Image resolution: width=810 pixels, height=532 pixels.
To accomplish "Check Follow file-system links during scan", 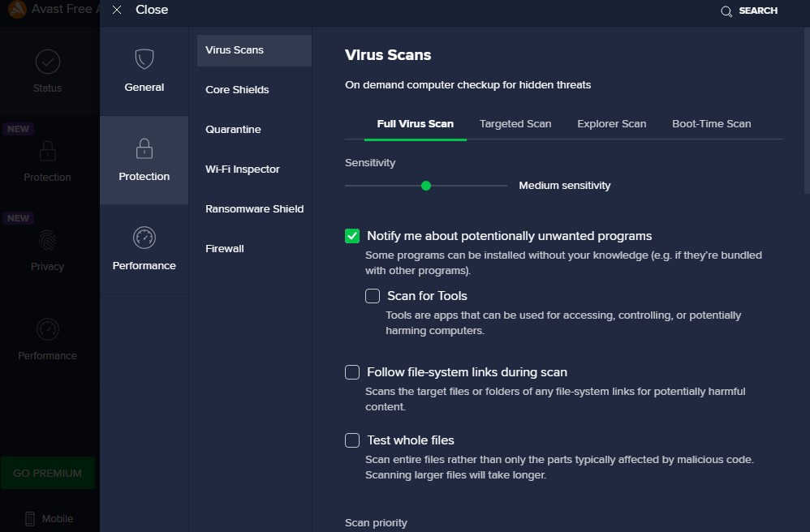I will (352, 372).
